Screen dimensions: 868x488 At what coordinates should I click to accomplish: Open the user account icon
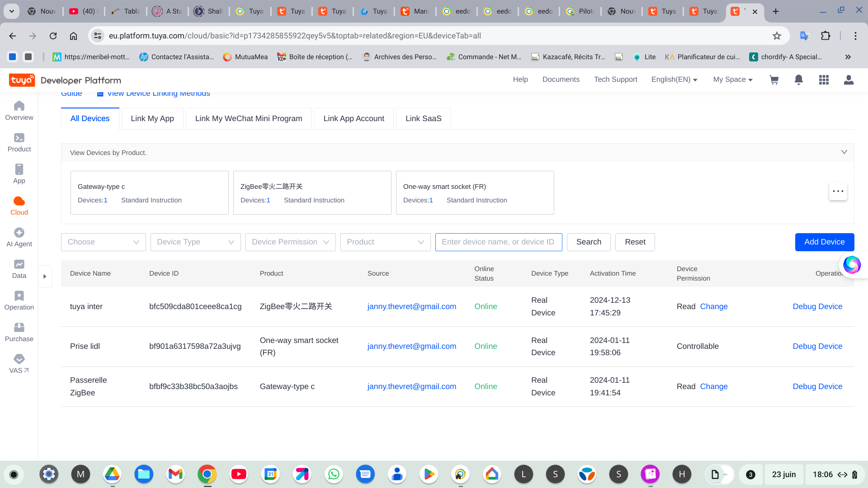[849, 80]
